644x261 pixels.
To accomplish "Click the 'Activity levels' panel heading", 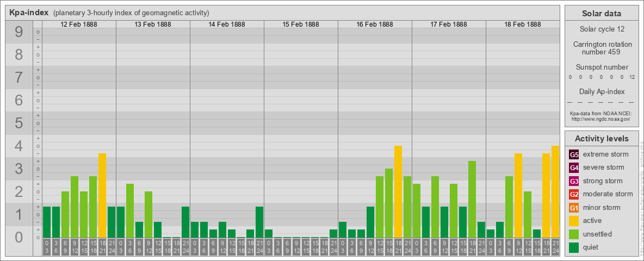I will tap(602, 139).
